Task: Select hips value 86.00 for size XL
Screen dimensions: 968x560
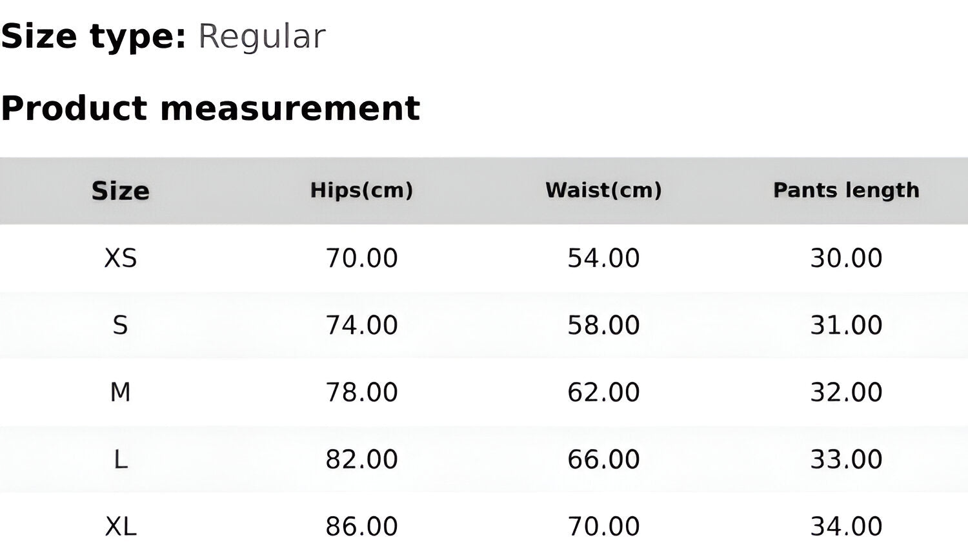Action: click(x=361, y=526)
